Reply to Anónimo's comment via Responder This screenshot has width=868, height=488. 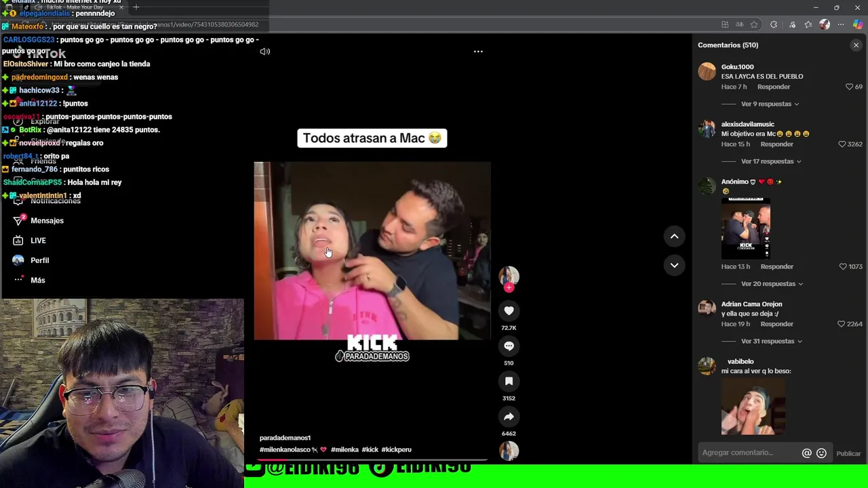[776, 267]
